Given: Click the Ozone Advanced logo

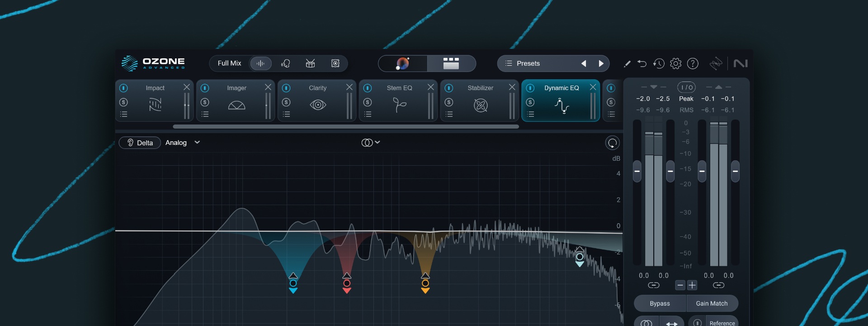Looking at the screenshot, I should click(153, 63).
